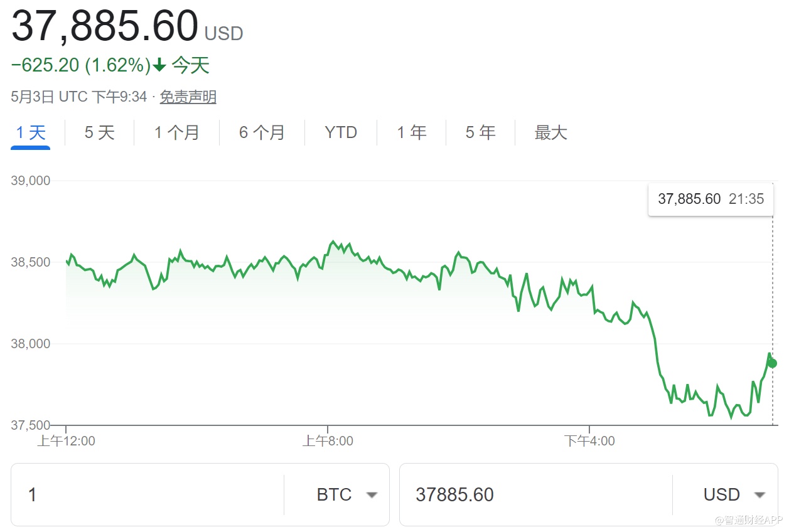The image size is (789, 532).
Task: Switch to the 6个月 chart range
Action: [x=262, y=132]
